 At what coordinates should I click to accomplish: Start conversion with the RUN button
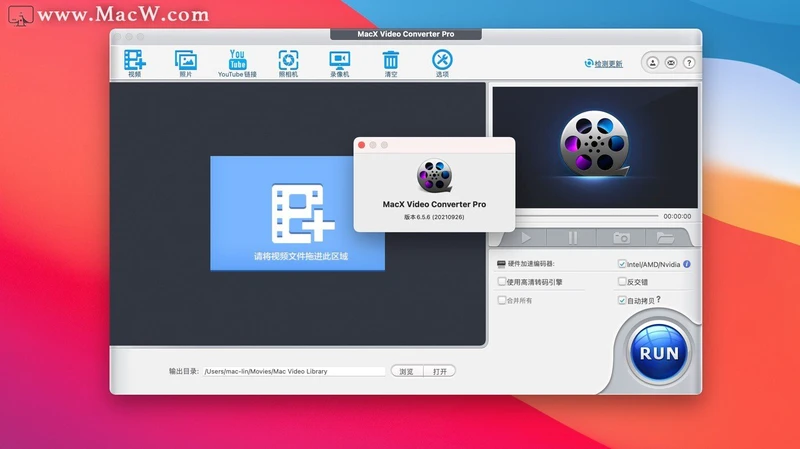(x=659, y=353)
